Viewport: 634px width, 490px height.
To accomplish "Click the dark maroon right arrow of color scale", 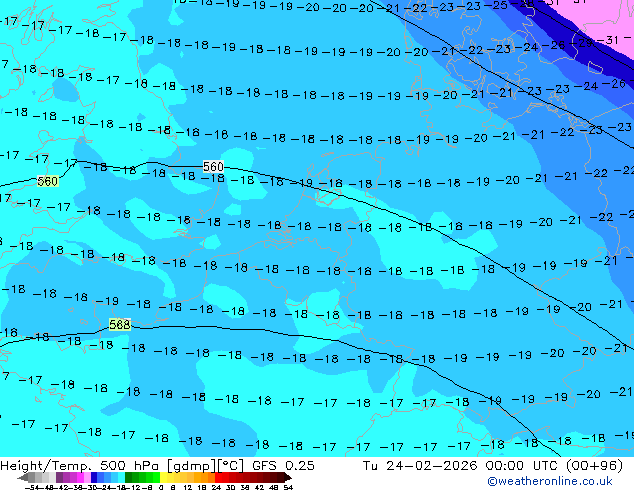I will point(288,477).
